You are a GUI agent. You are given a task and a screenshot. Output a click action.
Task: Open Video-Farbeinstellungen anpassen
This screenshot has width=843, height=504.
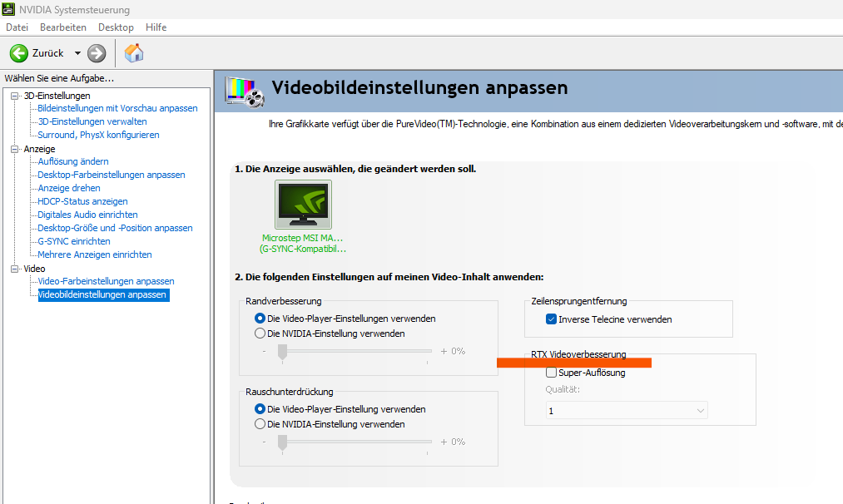pos(106,282)
